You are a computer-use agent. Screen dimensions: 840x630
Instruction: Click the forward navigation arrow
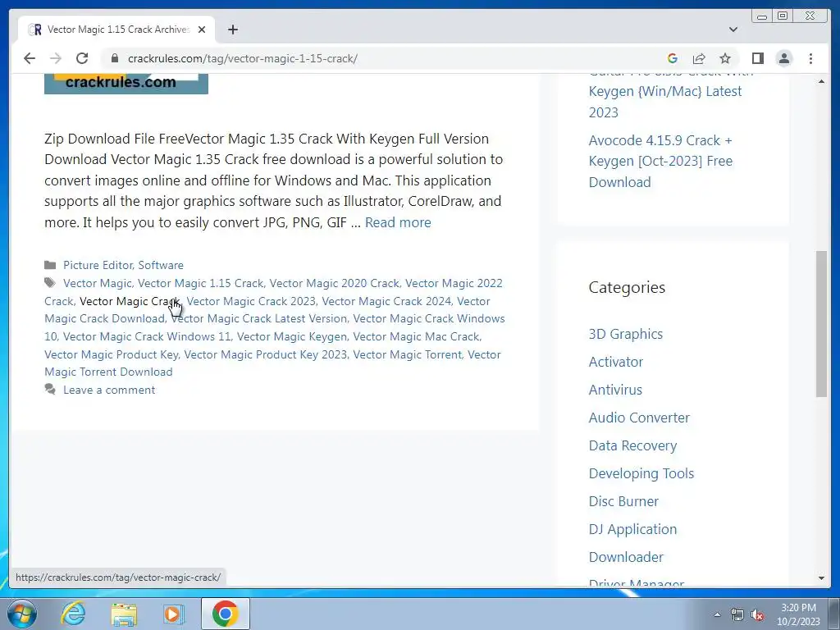pos(56,58)
